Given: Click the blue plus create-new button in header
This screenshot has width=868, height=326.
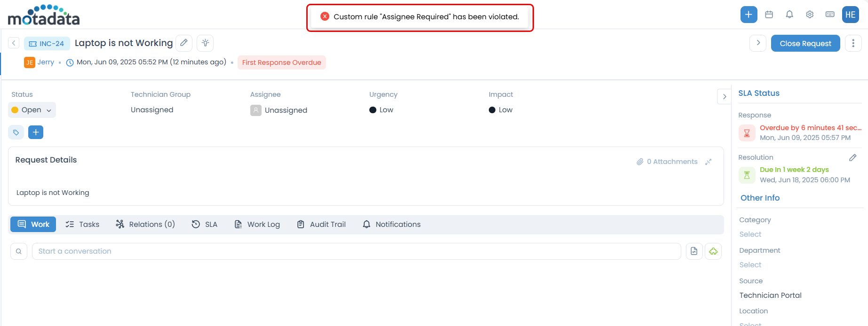Looking at the screenshot, I should tap(749, 15).
